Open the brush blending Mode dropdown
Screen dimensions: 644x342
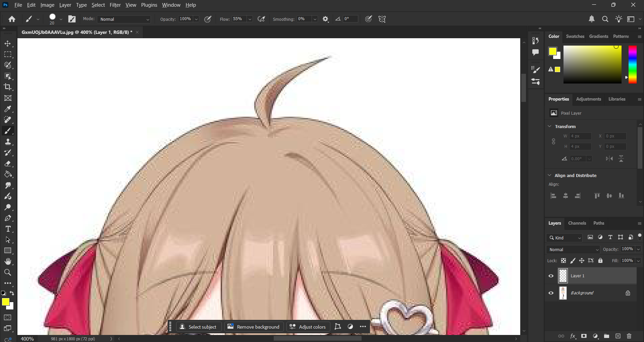pyautogui.click(x=124, y=19)
